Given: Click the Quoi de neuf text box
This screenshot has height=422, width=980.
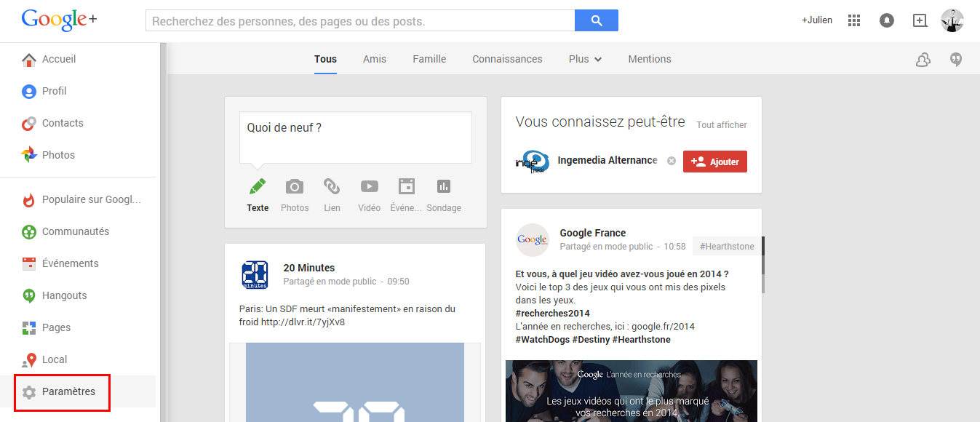Looking at the screenshot, I should coord(356,138).
